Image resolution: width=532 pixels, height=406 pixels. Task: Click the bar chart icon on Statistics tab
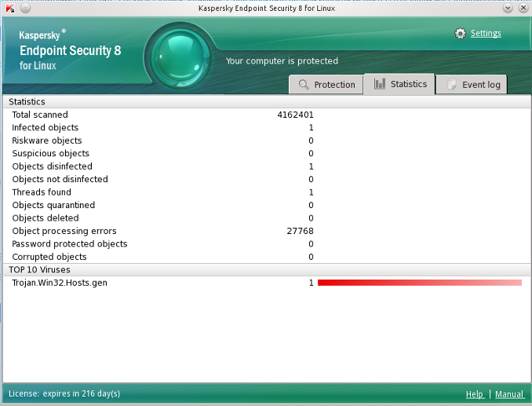[379, 83]
